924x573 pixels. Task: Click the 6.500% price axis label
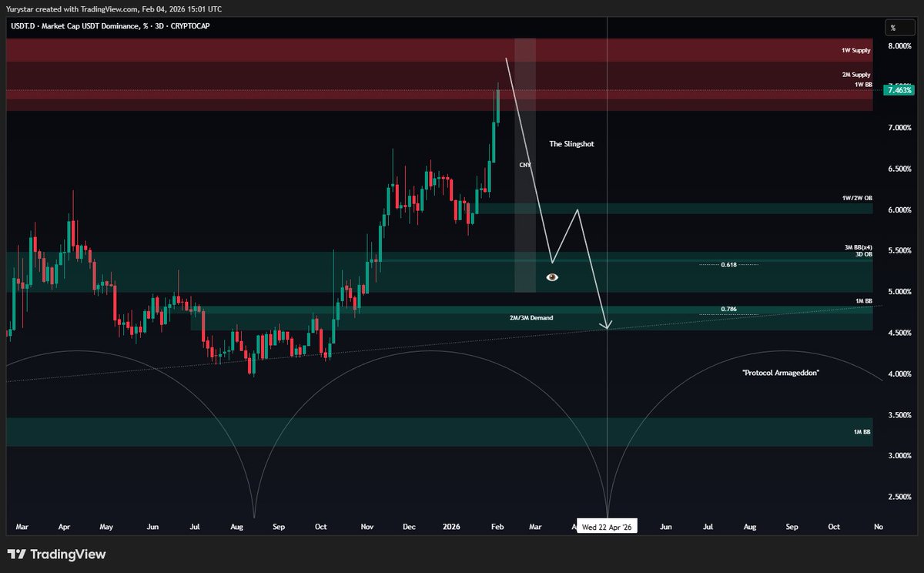click(899, 169)
